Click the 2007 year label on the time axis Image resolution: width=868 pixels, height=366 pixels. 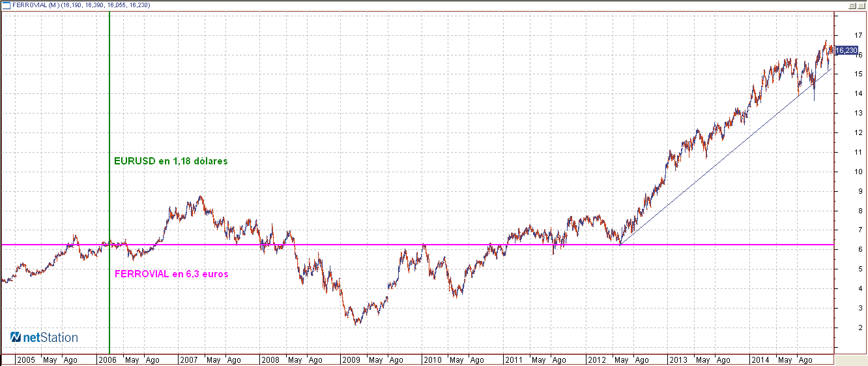[189, 359]
